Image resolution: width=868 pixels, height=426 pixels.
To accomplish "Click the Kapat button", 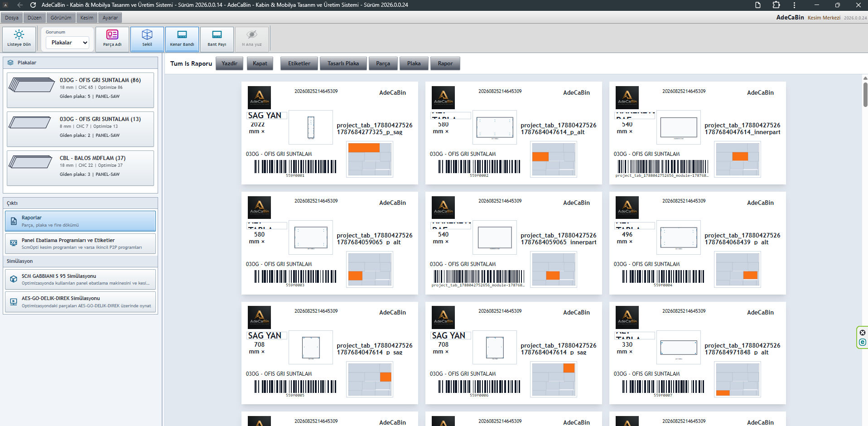I will 260,63.
